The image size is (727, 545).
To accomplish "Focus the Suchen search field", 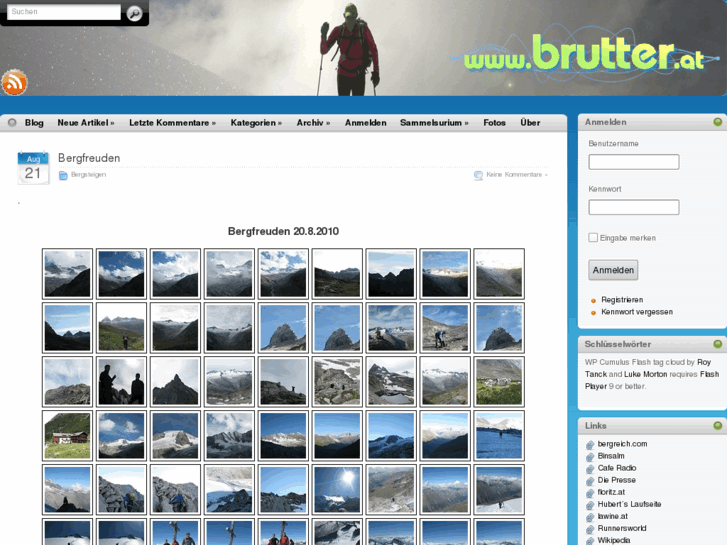I will (64, 12).
